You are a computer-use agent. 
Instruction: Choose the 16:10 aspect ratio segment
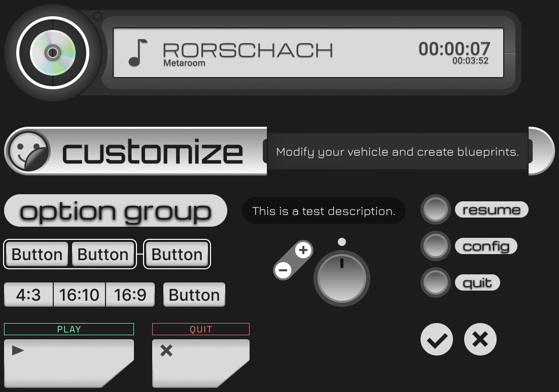tap(79, 295)
